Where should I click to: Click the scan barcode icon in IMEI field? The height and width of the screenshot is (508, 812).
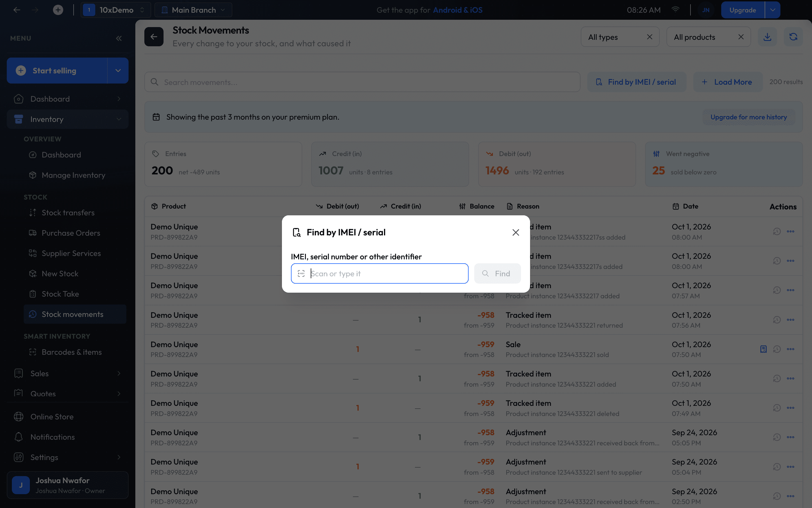(301, 273)
